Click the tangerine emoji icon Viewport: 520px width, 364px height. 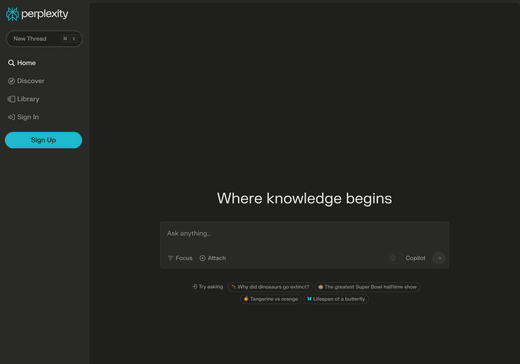point(246,299)
